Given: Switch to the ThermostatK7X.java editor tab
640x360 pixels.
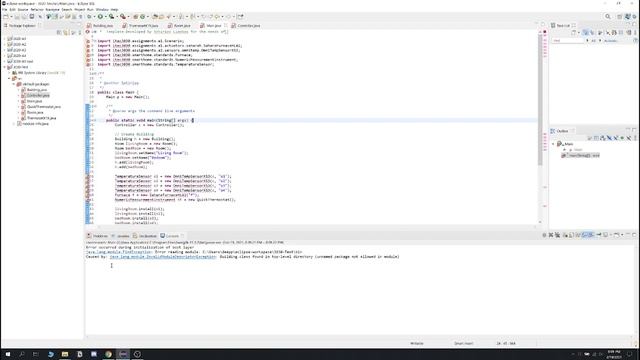Looking at the screenshot, I should pos(140,26).
